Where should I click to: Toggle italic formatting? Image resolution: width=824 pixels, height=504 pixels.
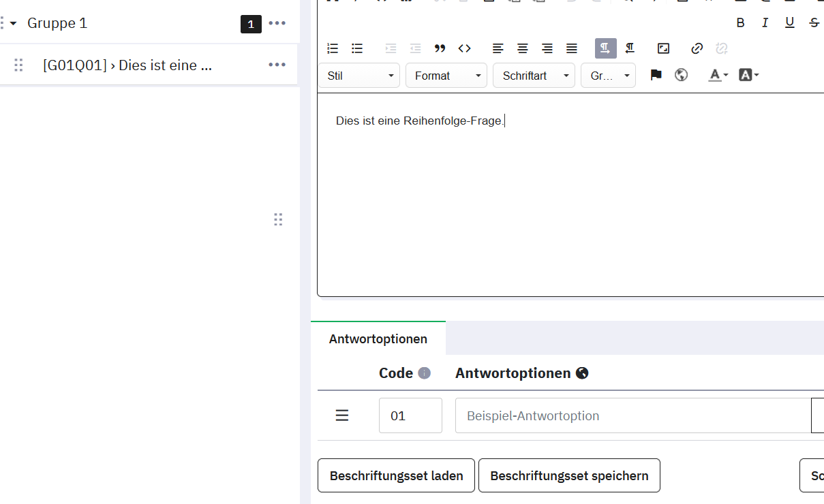(x=765, y=23)
